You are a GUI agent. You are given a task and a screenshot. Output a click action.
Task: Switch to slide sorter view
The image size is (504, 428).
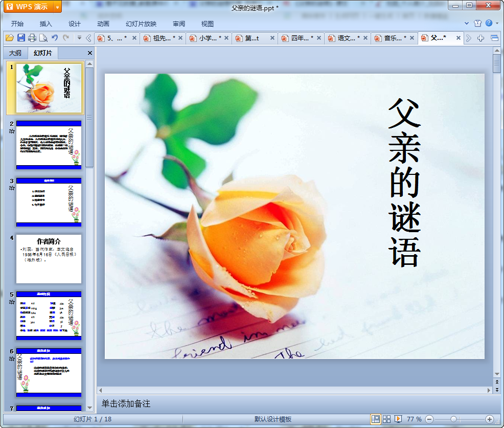(387, 419)
